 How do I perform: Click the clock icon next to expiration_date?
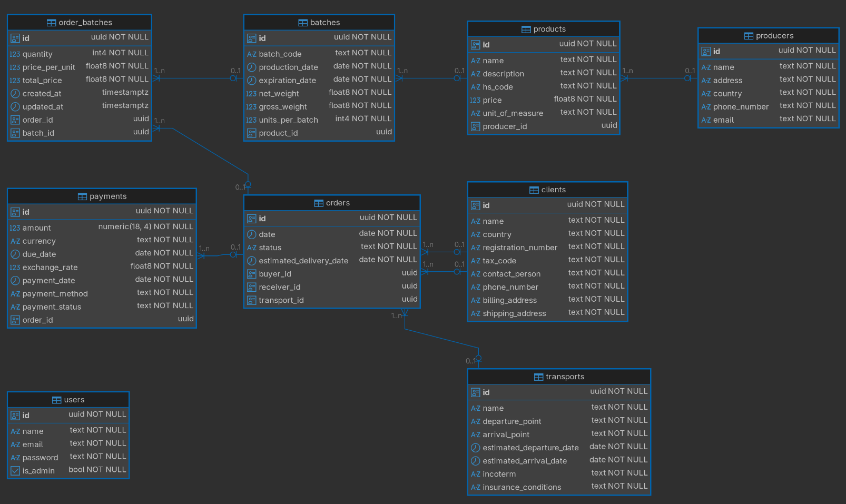(252, 81)
